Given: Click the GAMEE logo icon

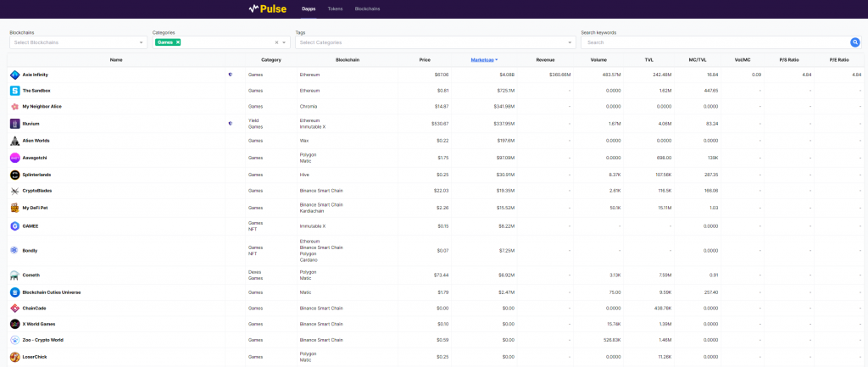Looking at the screenshot, I should pyautogui.click(x=15, y=225).
